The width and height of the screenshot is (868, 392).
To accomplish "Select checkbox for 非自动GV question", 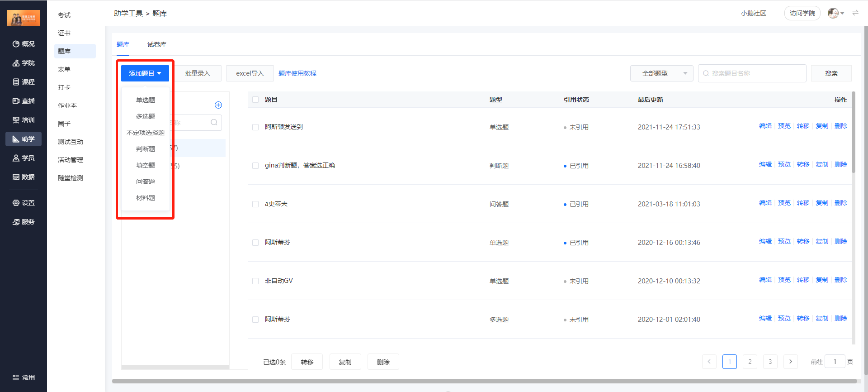I will (x=255, y=281).
